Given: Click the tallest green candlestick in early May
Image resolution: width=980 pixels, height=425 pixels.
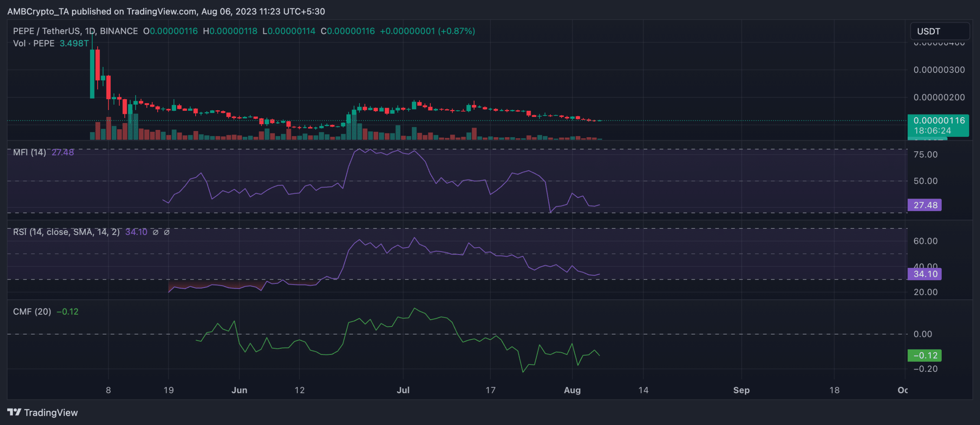Looking at the screenshot, I should click(x=92, y=74).
